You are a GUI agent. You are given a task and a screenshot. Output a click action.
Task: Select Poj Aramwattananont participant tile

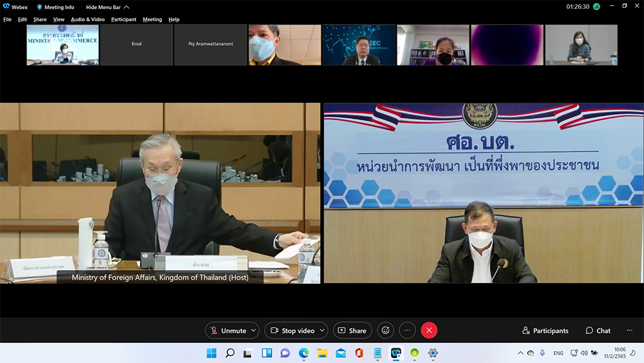(x=211, y=44)
